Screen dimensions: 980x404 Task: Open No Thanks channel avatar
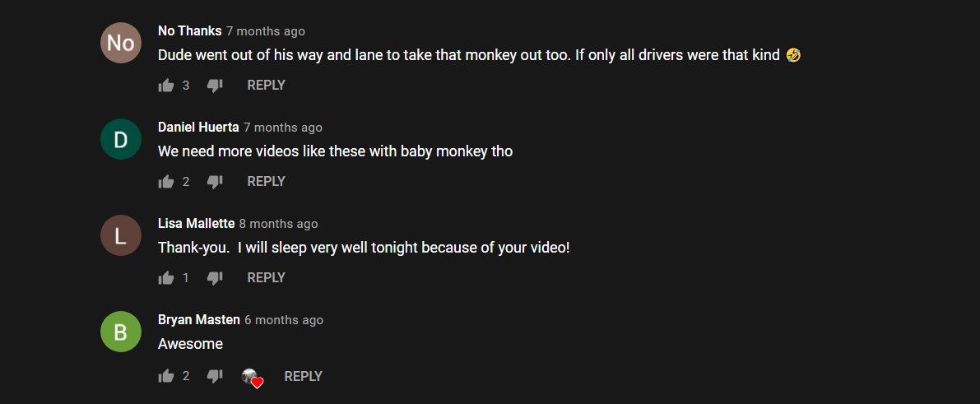click(121, 43)
